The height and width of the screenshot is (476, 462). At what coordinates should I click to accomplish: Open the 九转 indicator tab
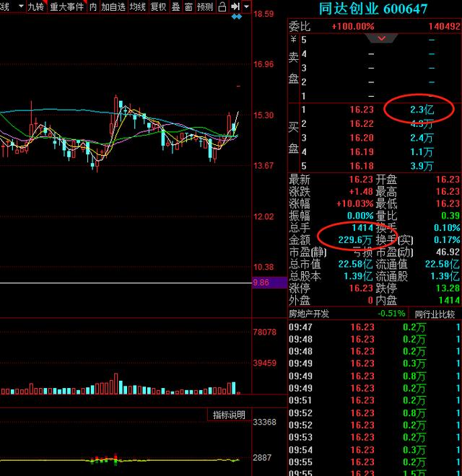coord(35,6)
